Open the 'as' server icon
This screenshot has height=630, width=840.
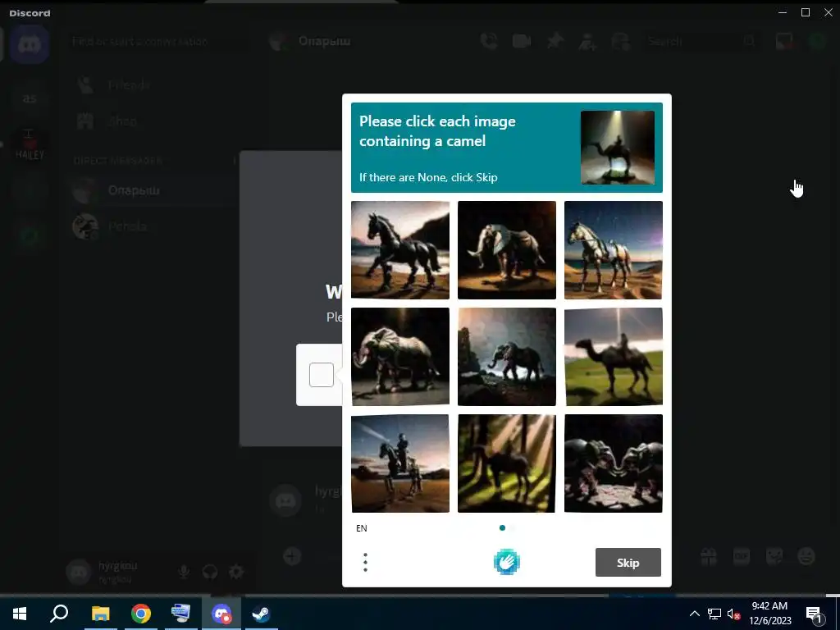(x=30, y=98)
